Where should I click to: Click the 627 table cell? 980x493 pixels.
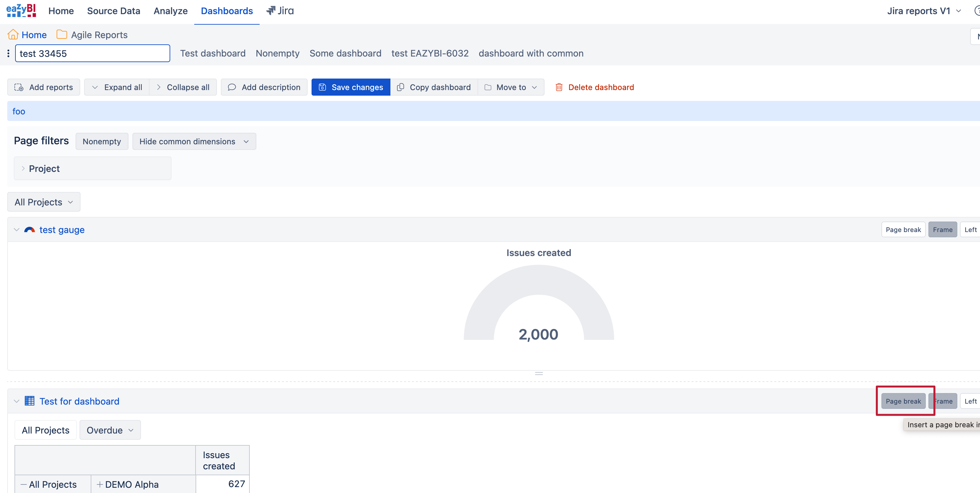pyautogui.click(x=222, y=483)
